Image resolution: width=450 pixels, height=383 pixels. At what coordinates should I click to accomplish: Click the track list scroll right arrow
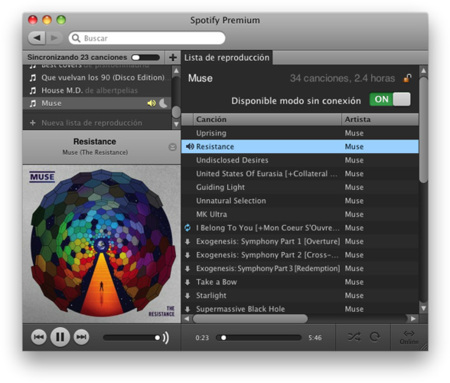click(413, 319)
